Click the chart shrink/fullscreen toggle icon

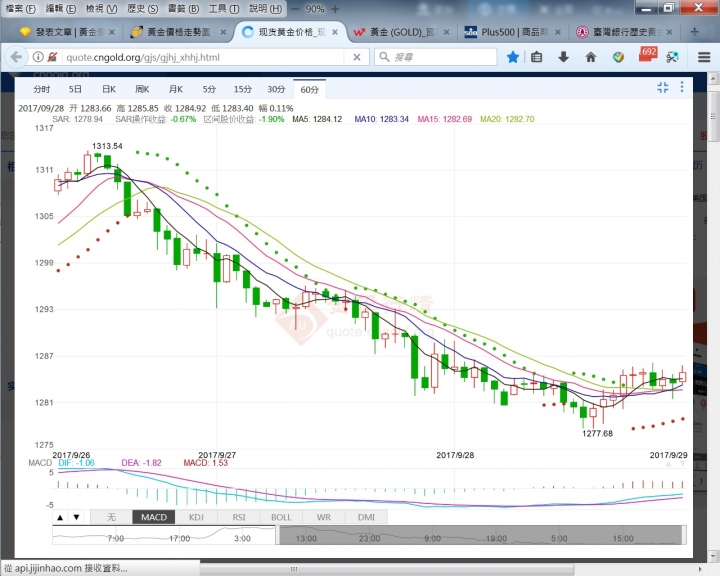[662, 88]
